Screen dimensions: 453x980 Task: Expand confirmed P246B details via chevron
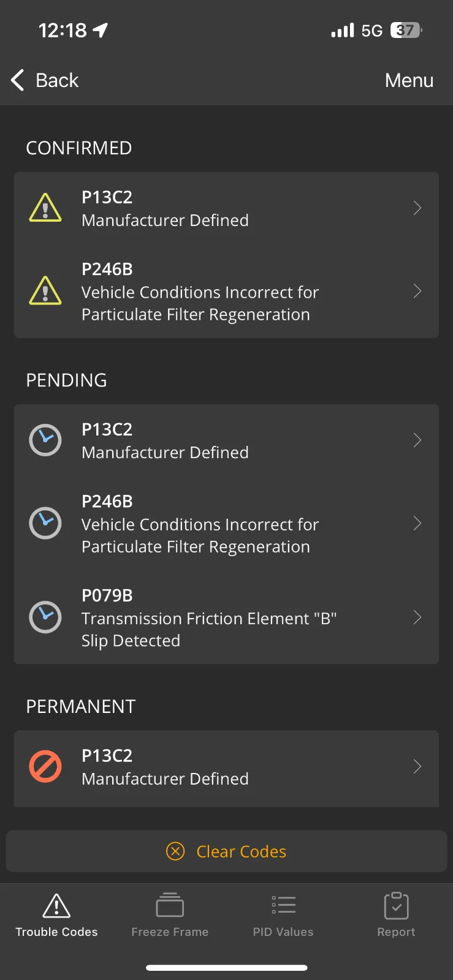[x=417, y=291]
